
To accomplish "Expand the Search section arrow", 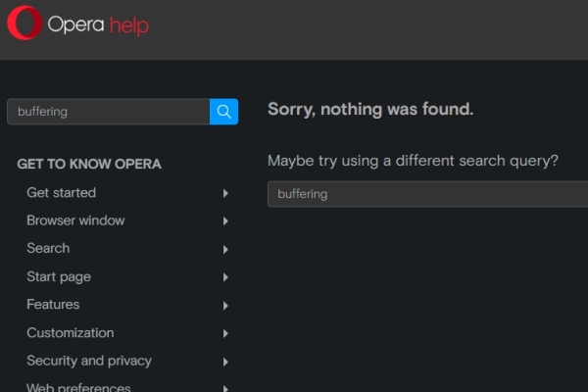I will coord(225,249).
